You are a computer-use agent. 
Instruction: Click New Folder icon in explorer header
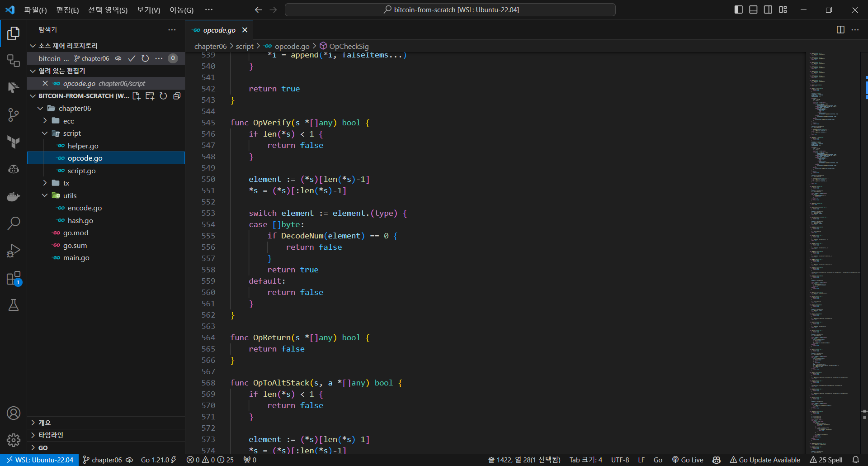150,96
